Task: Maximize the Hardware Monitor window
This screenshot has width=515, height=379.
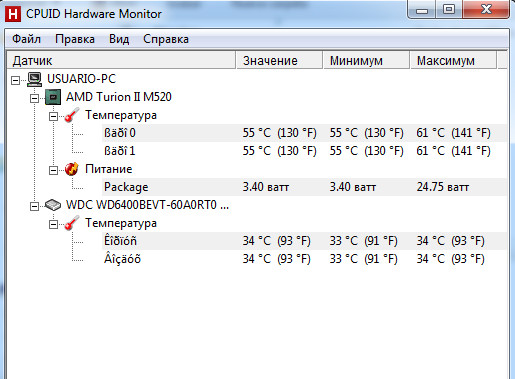Action: point(449,9)
